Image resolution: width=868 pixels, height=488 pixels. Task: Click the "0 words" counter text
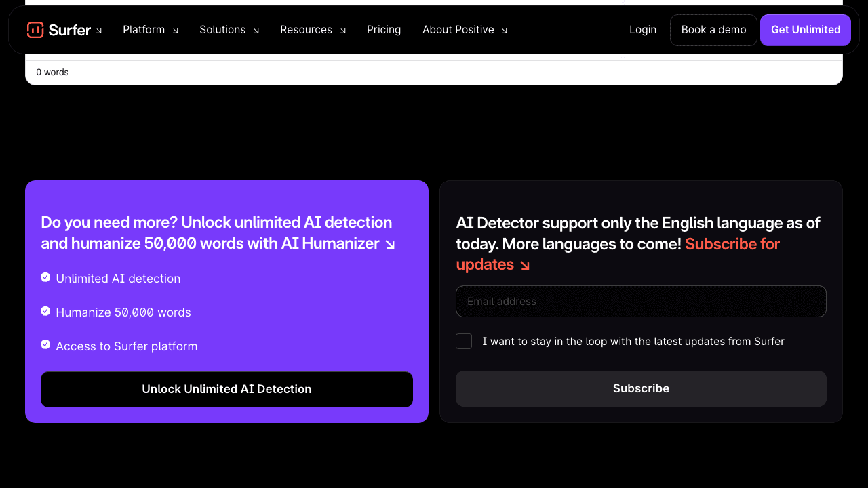[x=52, y=72]
